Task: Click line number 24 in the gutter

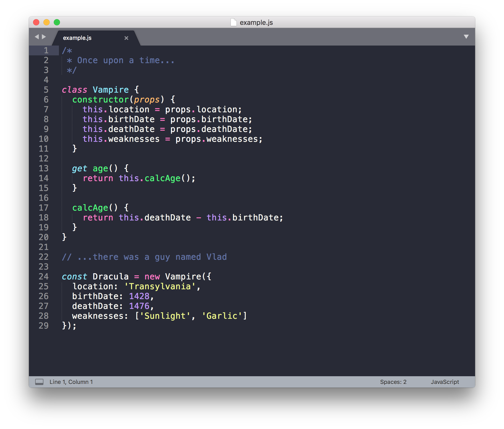Action: 43,277
